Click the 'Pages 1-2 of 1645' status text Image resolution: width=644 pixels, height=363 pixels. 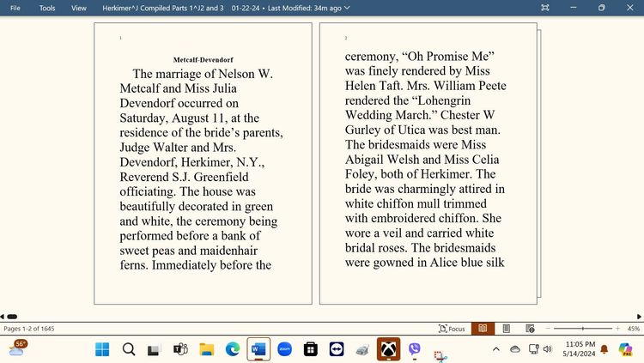(x=28, y=329)
